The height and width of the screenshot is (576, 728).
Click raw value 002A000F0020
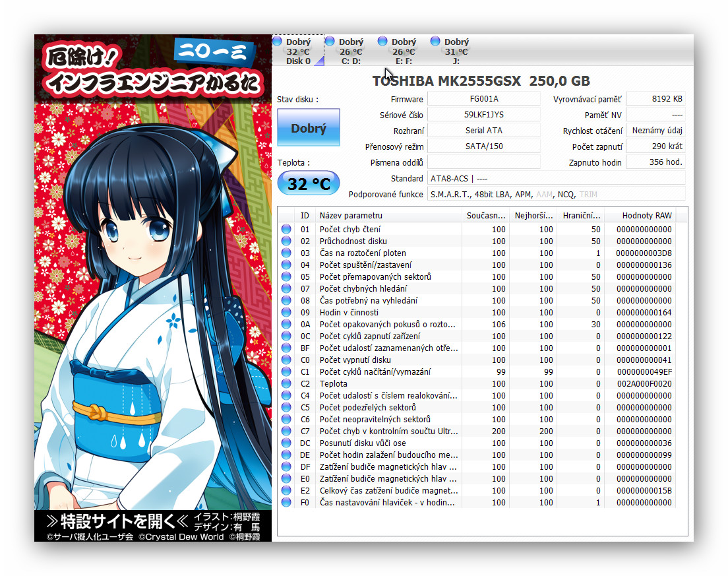click(x=644, y=384)
